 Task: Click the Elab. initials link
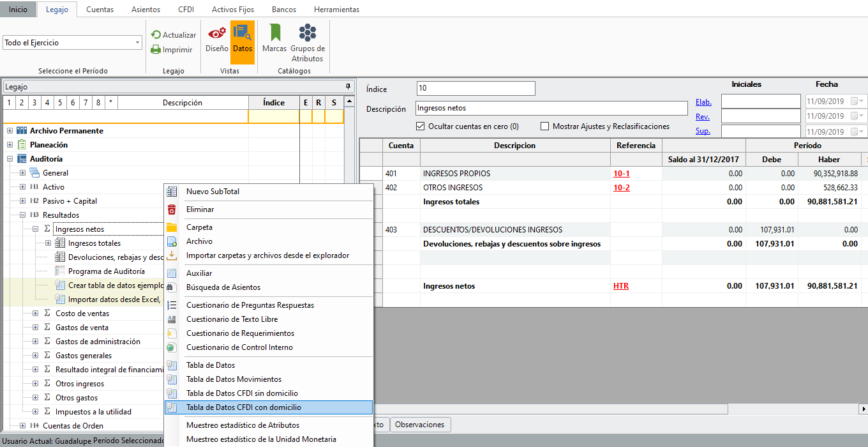703,102
